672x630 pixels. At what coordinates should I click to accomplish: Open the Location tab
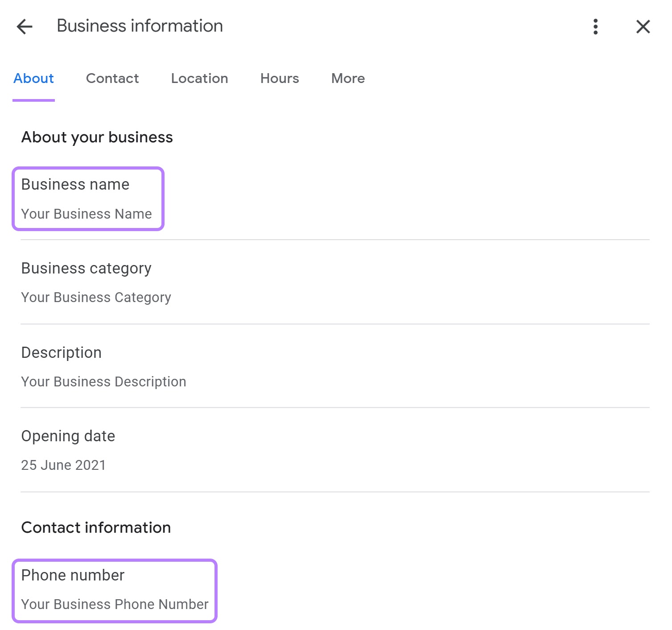(x=199, y=79)
